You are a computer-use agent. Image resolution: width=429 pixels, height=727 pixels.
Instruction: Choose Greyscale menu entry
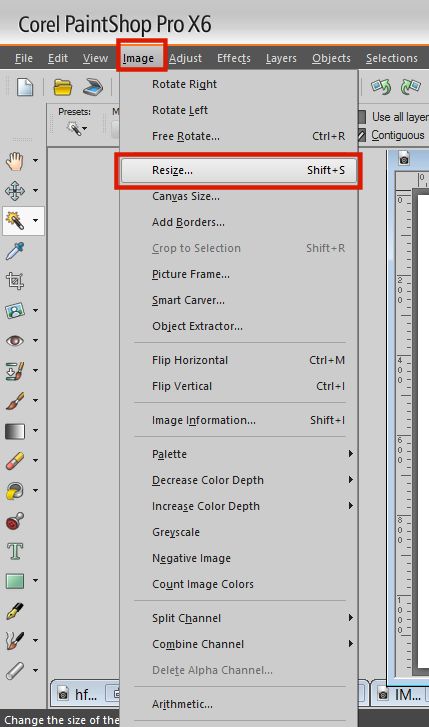(239, 532)
